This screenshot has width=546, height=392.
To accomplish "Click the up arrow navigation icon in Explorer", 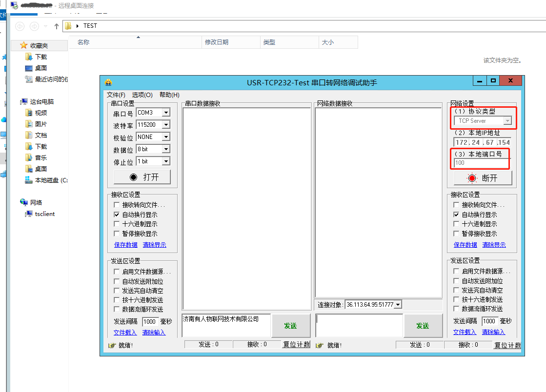I will [57, 26].
